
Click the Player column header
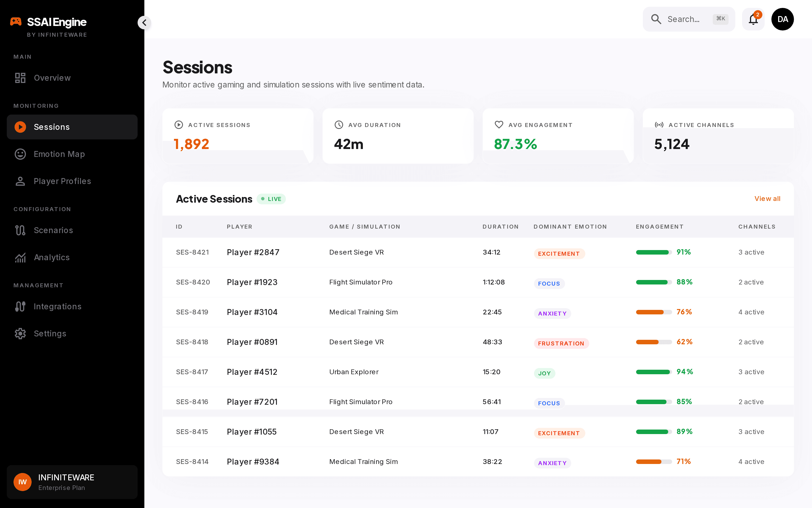point(240,227)
